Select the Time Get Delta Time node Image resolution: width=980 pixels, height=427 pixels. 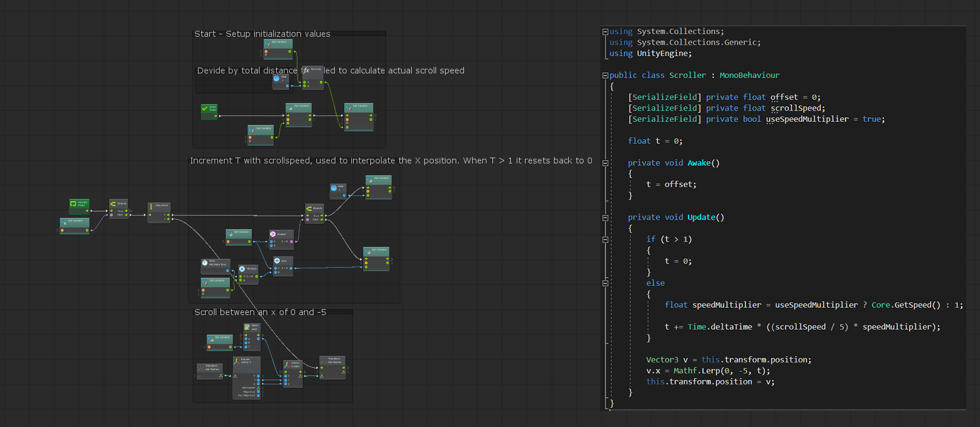pos(214,266)
